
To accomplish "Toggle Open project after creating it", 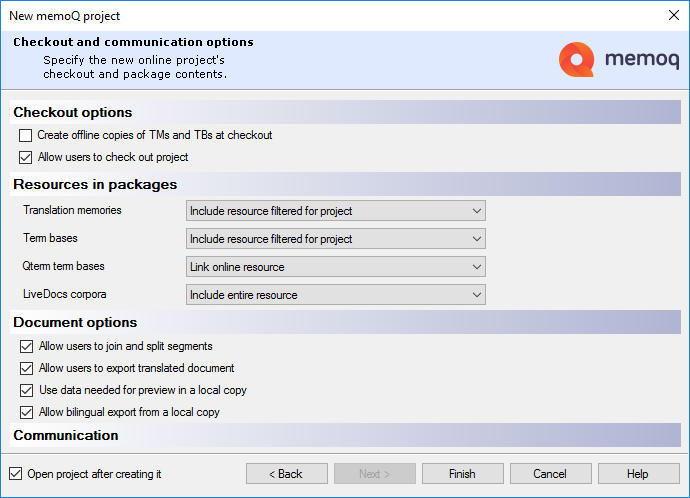I will tap(15, 474).
